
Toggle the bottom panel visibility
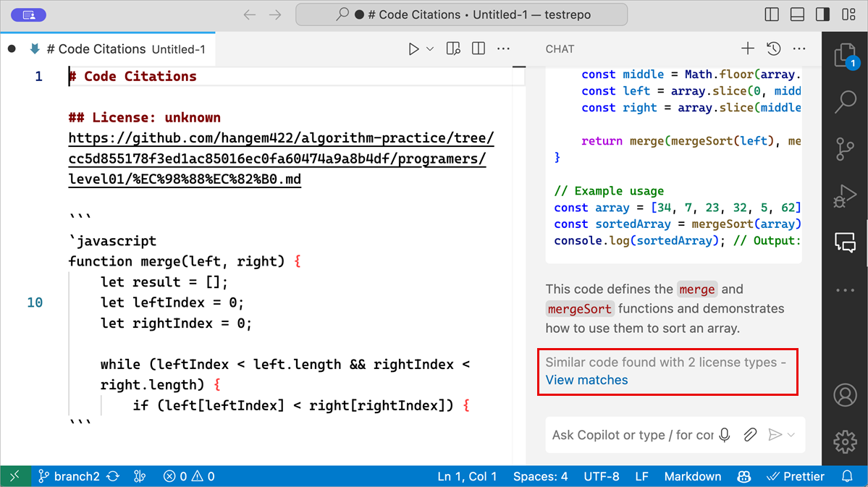[x=797, y=14]
